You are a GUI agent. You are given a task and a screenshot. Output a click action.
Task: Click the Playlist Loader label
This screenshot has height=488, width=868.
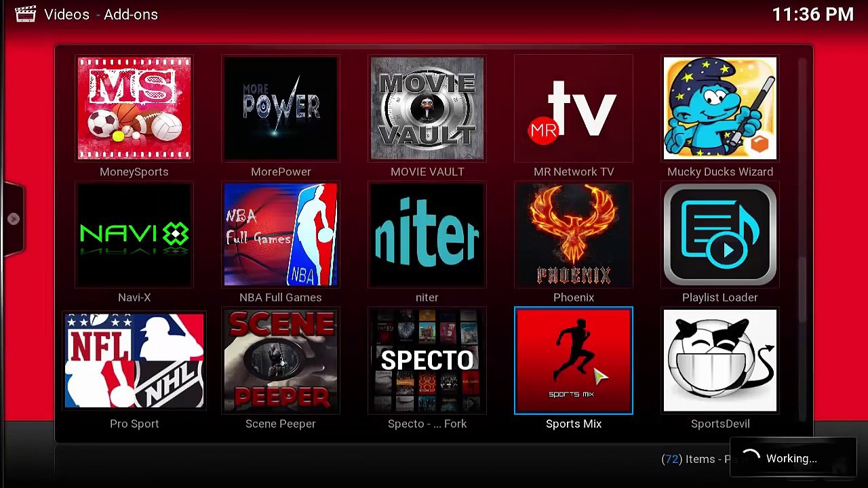pos(720,298)
